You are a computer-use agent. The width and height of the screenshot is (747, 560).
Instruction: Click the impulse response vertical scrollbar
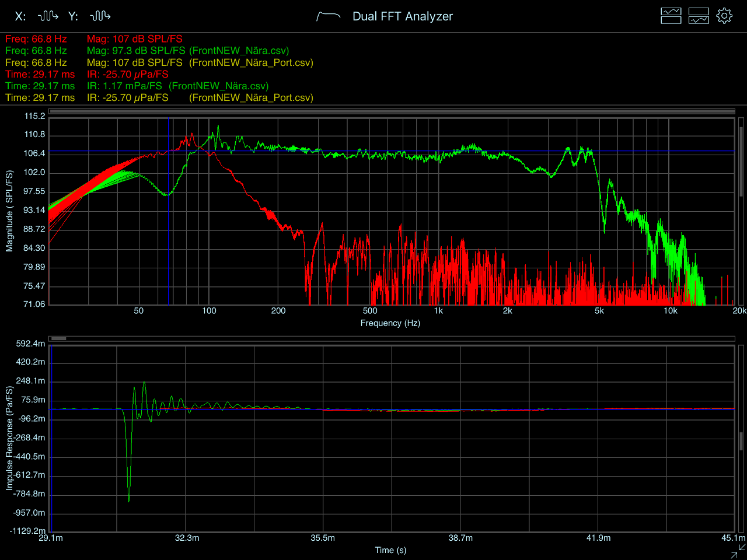tap(741, 438)
